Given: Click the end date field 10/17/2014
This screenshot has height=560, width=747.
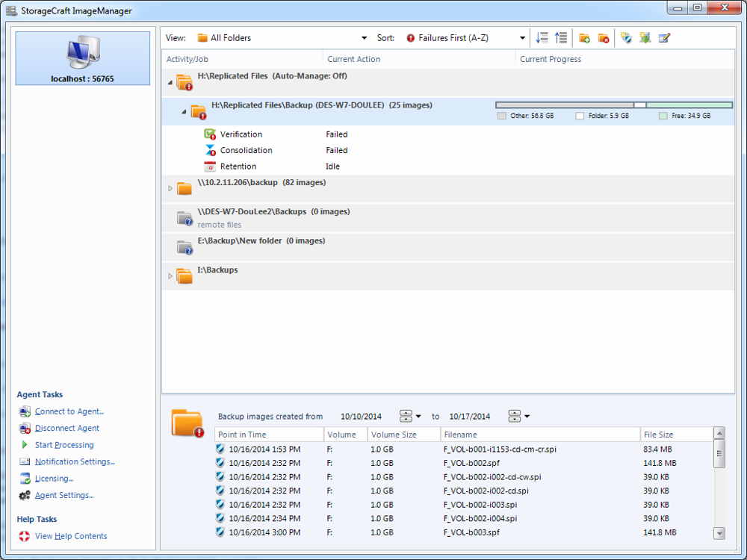Looking at the screenshot, I should (x=470, y=417).
